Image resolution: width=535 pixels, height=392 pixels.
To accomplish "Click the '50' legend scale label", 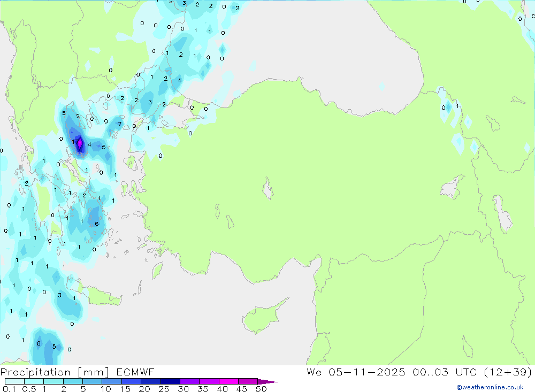I will (x=261, y=389).
